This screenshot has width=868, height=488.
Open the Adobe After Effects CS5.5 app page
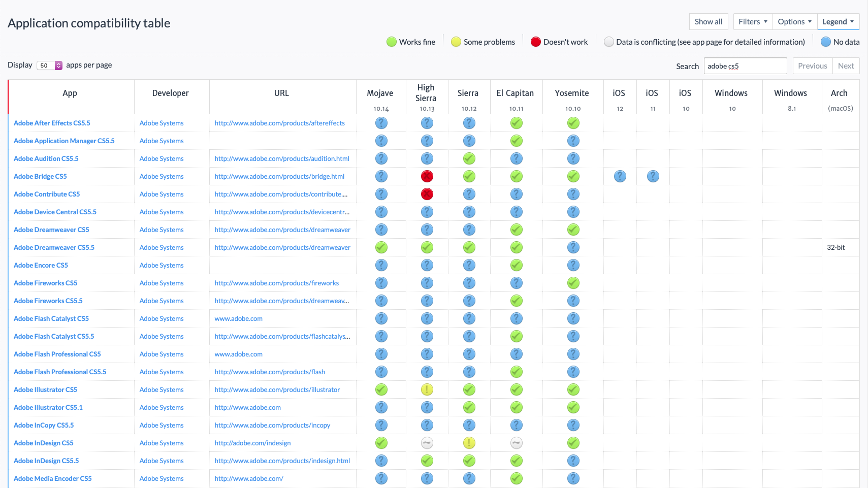[x=52, y=123]
